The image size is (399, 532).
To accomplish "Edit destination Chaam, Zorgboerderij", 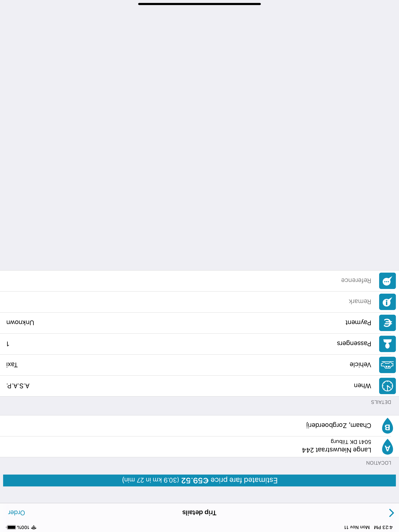I will point(199,426).
